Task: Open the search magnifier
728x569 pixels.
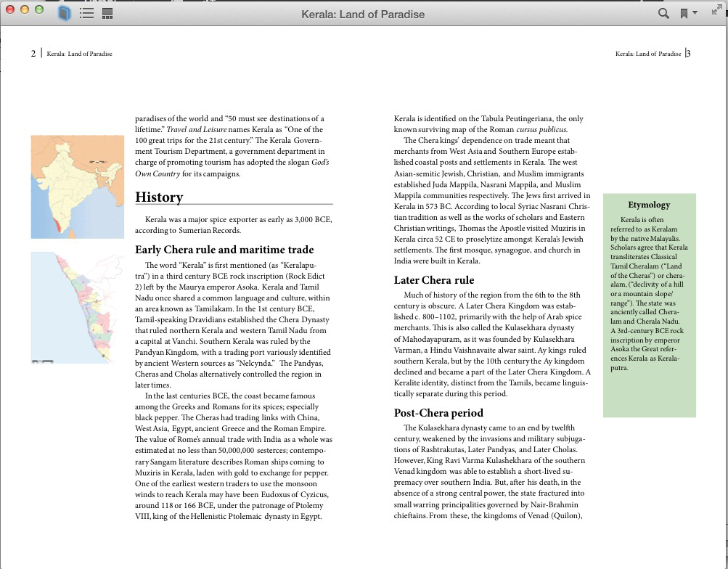Action: 663,14
